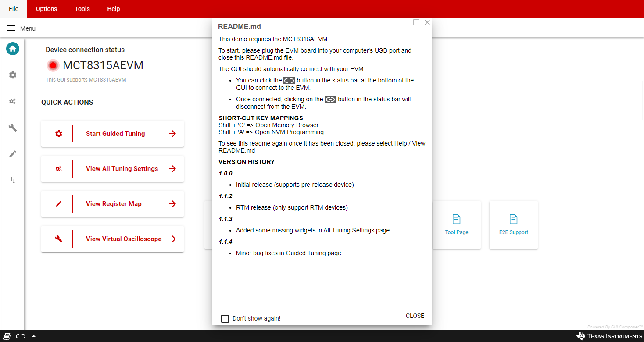The image size is (644, 342).
Task: Open the Options menu
Action: [x=47, y=9]
